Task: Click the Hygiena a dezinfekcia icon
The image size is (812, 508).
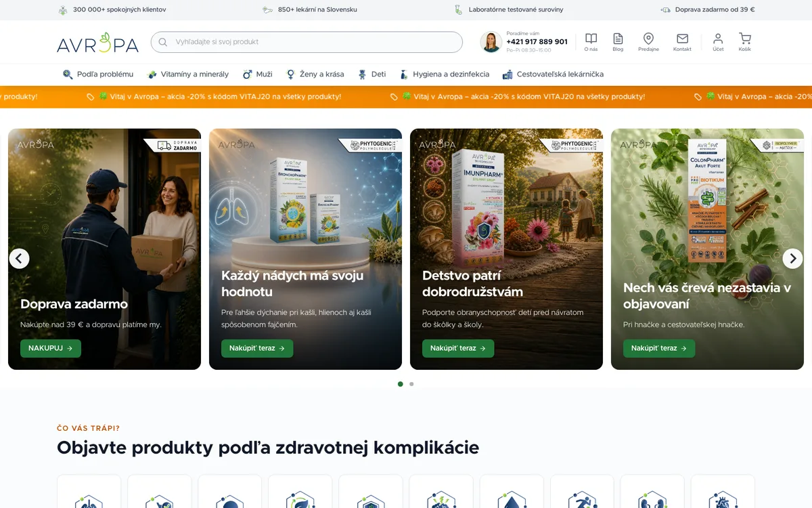Action: click(x=404, y=75)
